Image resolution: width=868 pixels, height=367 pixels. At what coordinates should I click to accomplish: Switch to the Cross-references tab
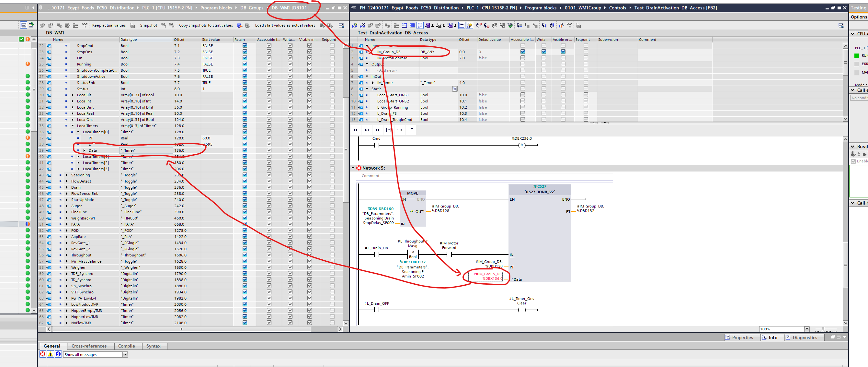point(89,346)
